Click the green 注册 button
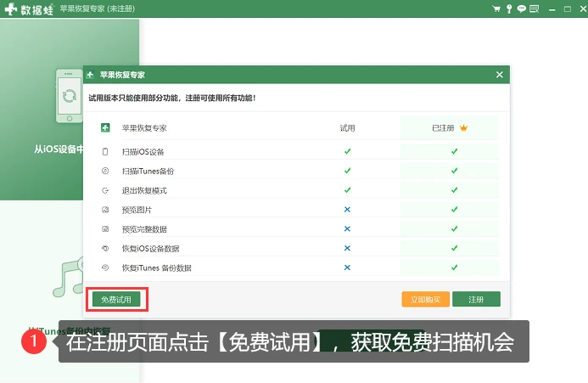 click(476, 299)
